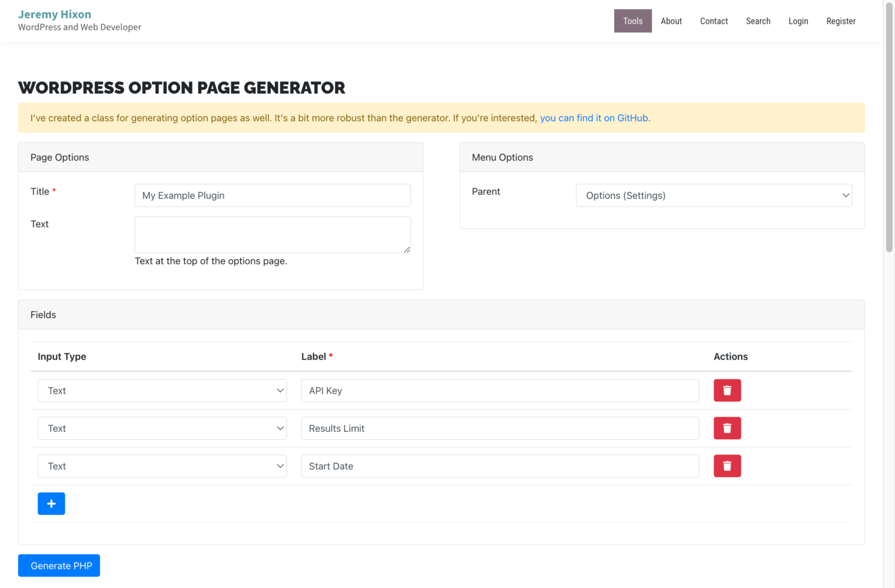The image size is (895, 588).
Task: Open the Search page
Action: (758, 20)
